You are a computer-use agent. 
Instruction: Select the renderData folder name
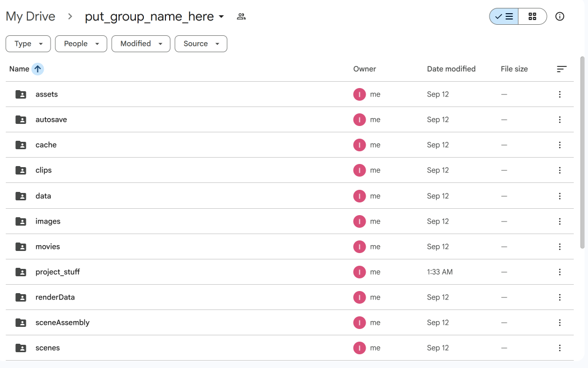[55, 297]
